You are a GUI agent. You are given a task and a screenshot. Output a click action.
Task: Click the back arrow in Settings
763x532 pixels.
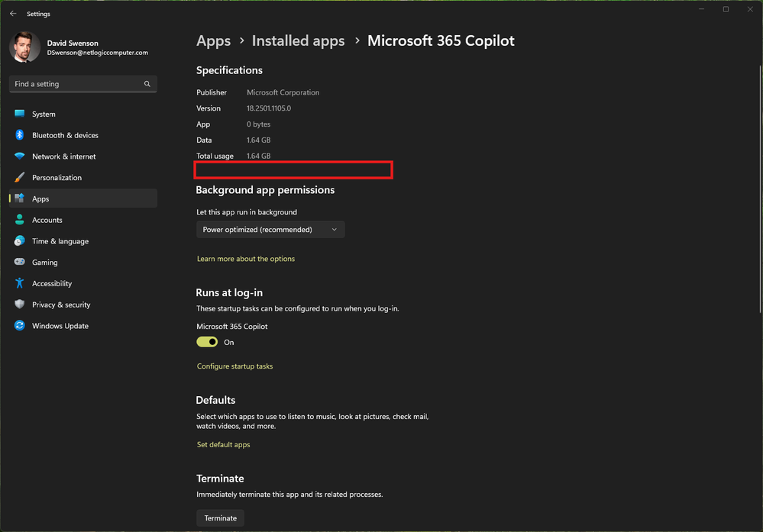[13, 14]
